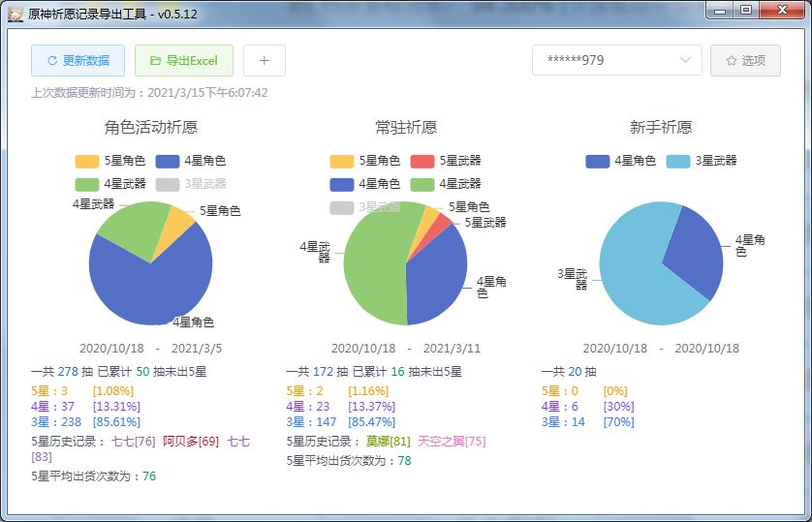Screen dimensions: 812x522
Task: Click the 角色活动祈愿 chart title
Action: click(x=151, y=127)
